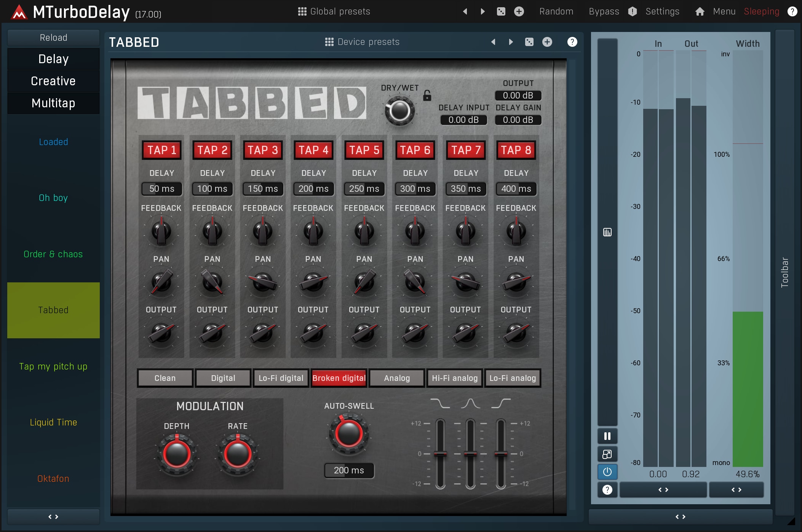Viewport: 802px width, 532px height.
Task: Select the Liquid Time device
Action: pyautogui.click(x=53, y=422)
